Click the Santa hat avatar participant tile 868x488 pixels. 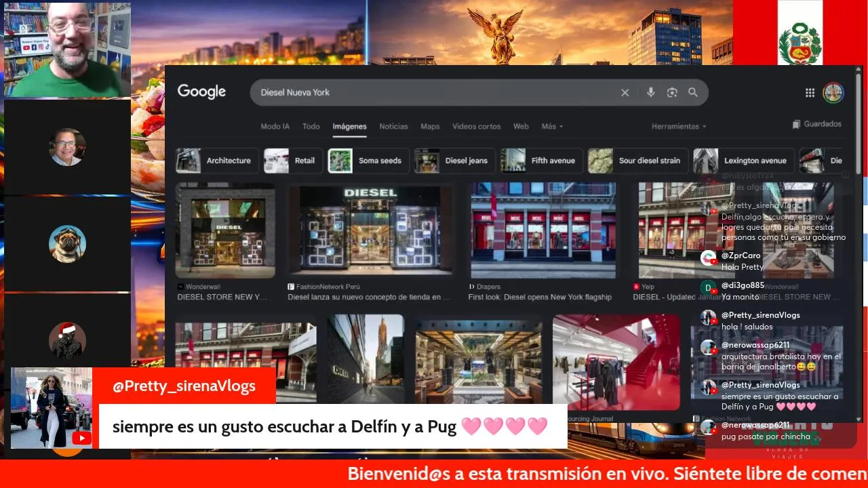[67, 340]
